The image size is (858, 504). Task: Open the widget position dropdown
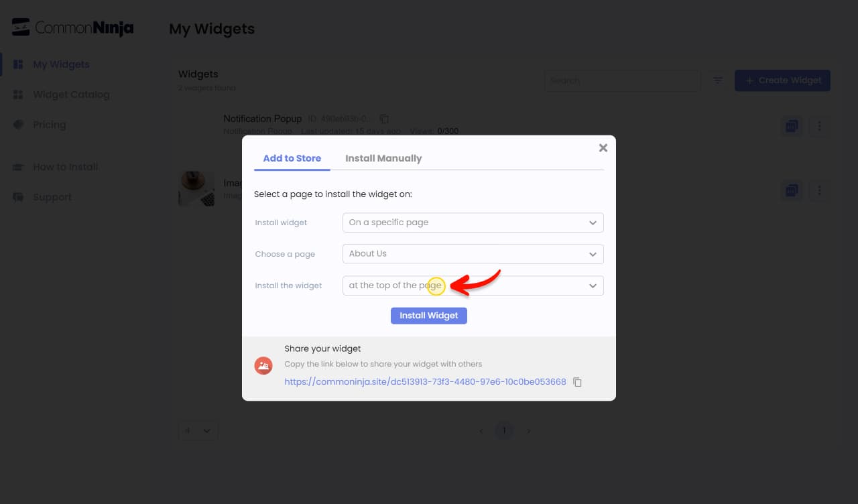[473, 286]
